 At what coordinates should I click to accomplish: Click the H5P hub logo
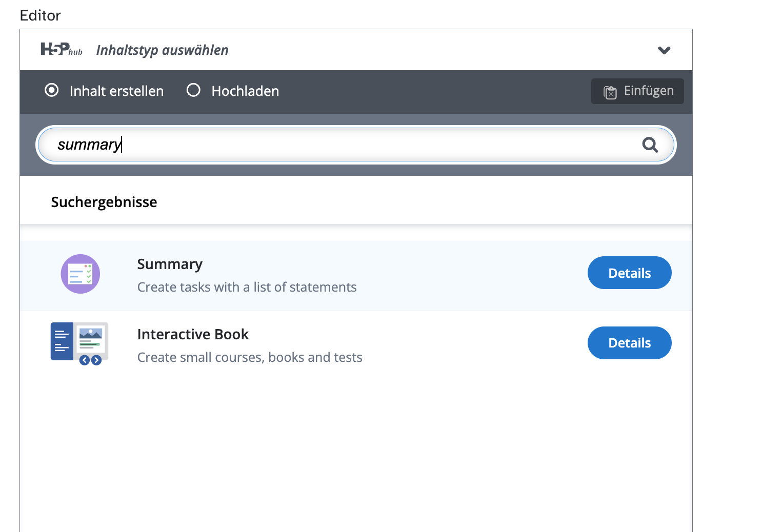pos(61,50)
